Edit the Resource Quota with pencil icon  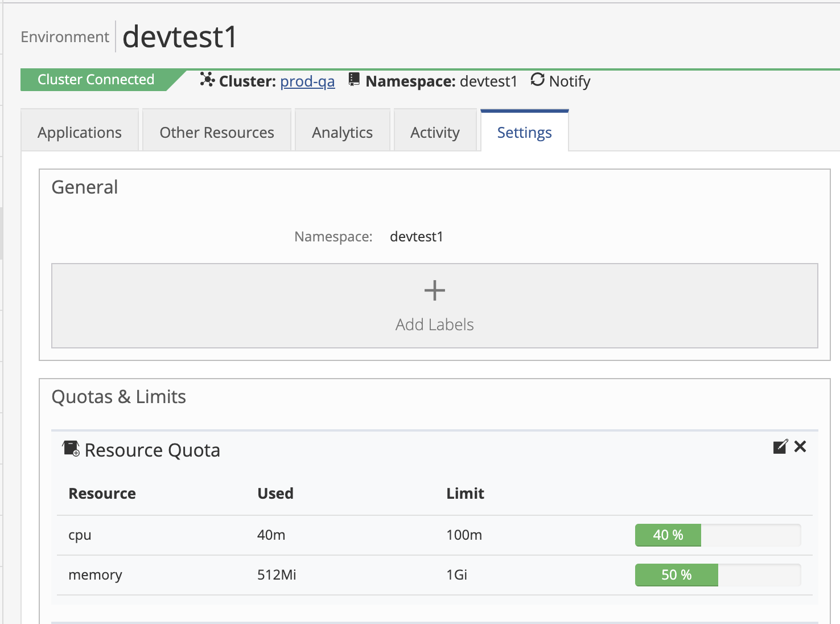781,447
